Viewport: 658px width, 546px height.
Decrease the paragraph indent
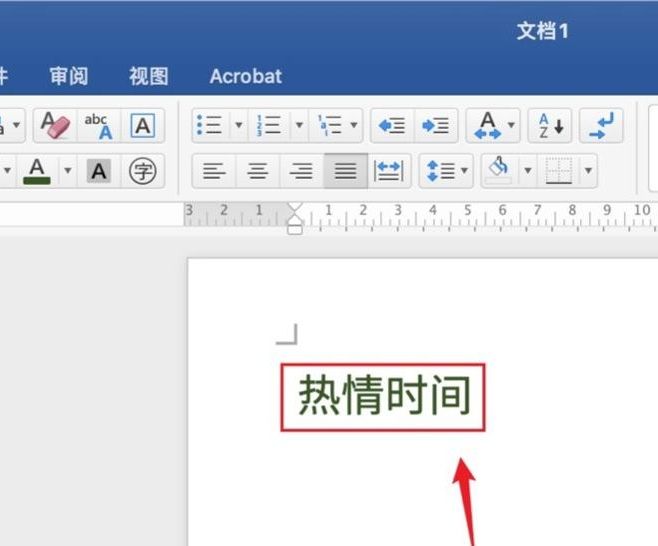(392, 126)
